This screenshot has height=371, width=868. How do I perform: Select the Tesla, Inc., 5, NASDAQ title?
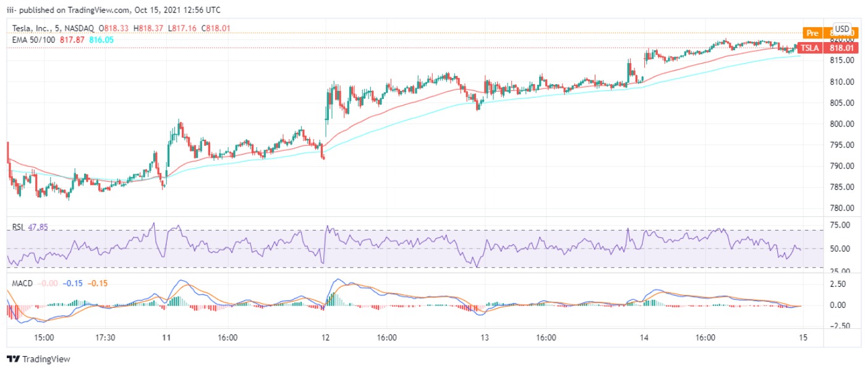click(x=52, y=28)
